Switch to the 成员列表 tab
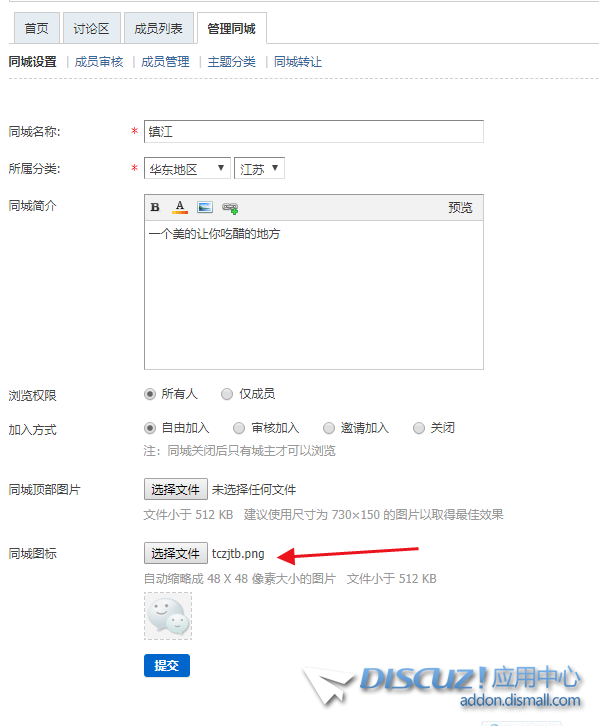This screenshot has width=599, height=726. click(x=159, y=29)
